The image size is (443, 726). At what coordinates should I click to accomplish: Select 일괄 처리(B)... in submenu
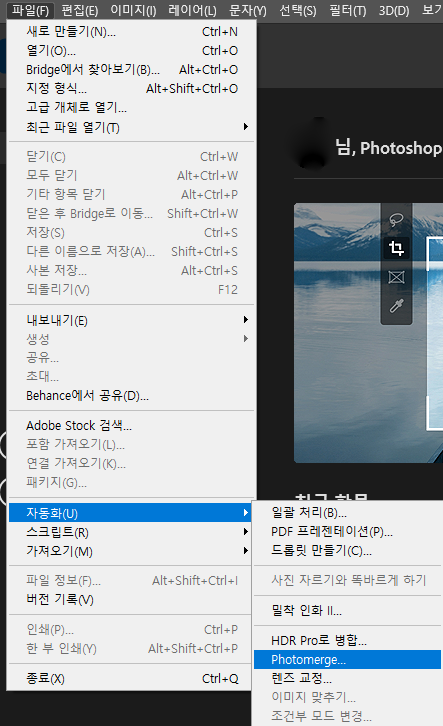click(x=347, y=512)
